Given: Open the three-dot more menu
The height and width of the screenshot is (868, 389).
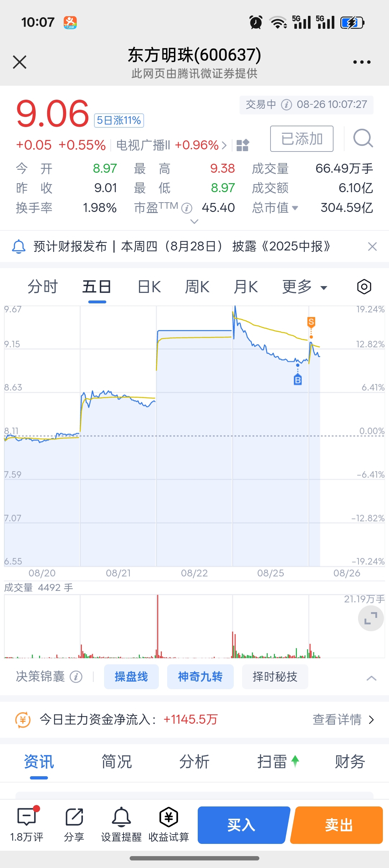Looking at the screenshot, I should 362,62.
